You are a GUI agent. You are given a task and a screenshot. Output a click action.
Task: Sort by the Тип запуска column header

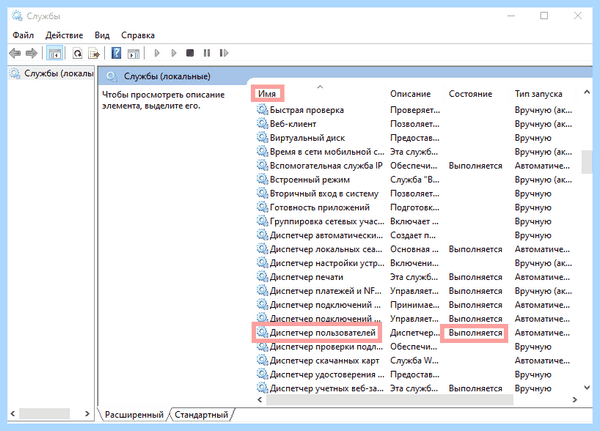click(x=538, y=94)
